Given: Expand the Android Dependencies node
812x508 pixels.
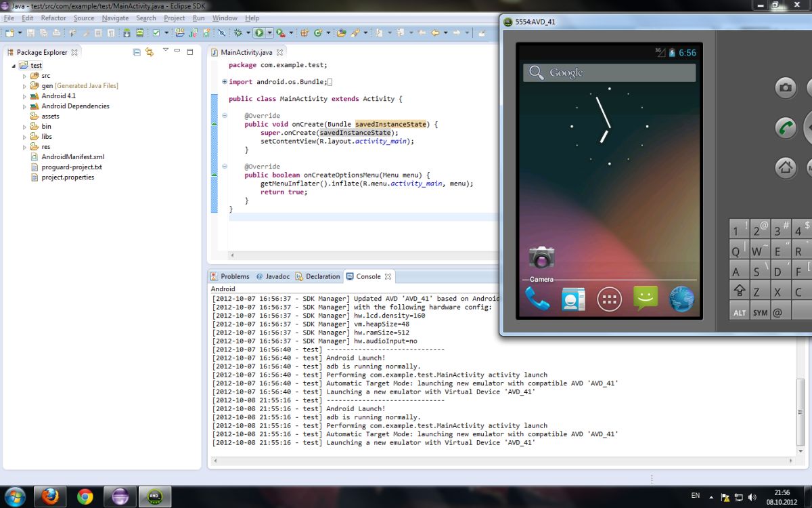Looking at the screenshot, I should (25, 106).
